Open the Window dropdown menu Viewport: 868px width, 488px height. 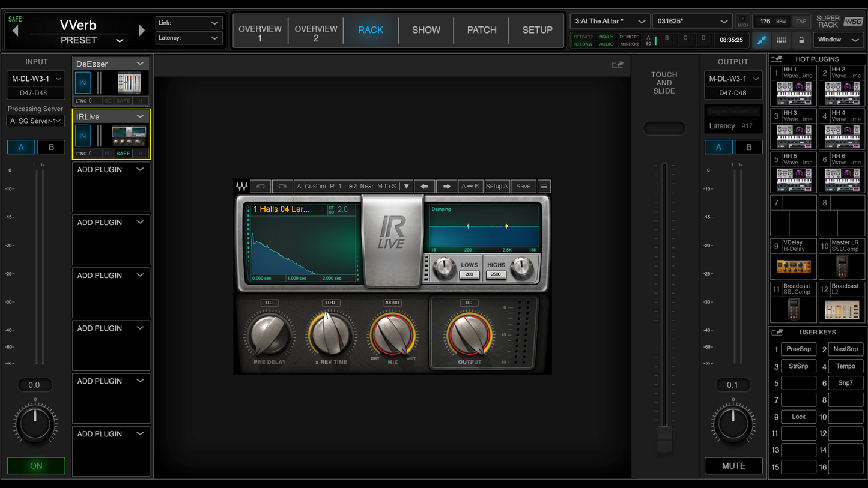pos(838,40)
